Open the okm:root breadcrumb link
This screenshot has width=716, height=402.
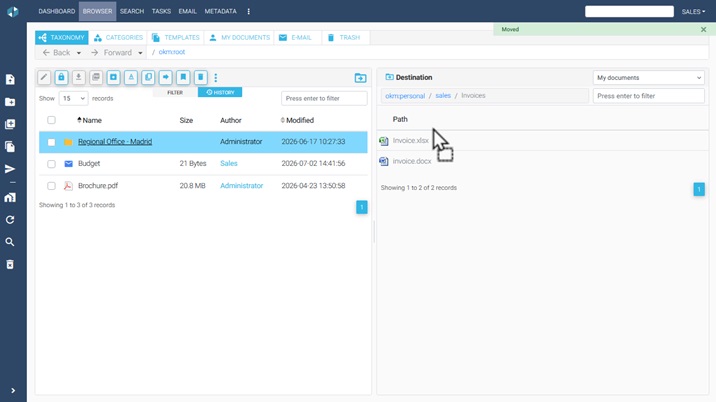pyautogui.click(x=172, y=52)
